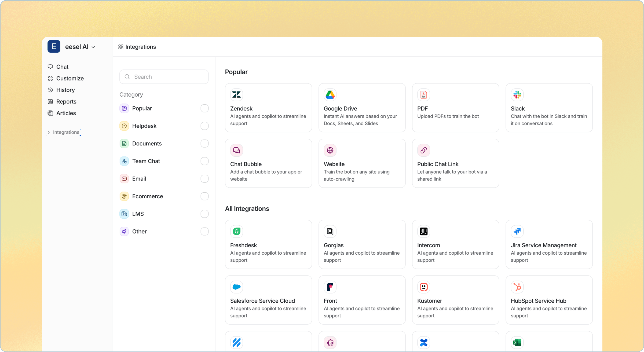Open the Salesforce Service Cloud title

pos(262,301)
